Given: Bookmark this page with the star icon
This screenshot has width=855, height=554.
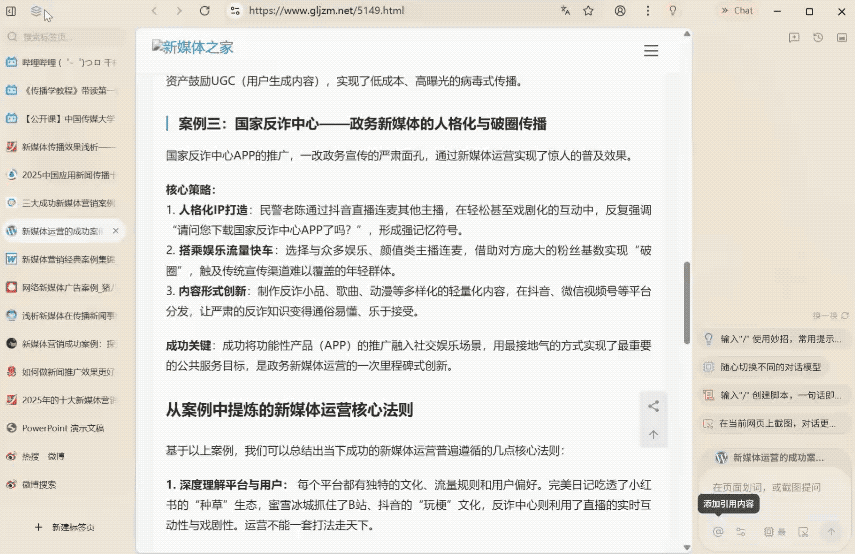Looking at the screenshot, I should (x=588, y=11).
